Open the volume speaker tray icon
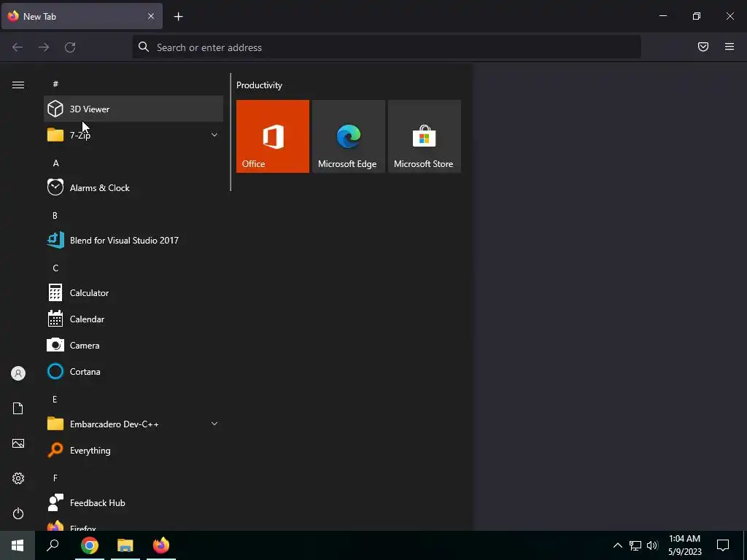747x560 pixels. (652, 545)
